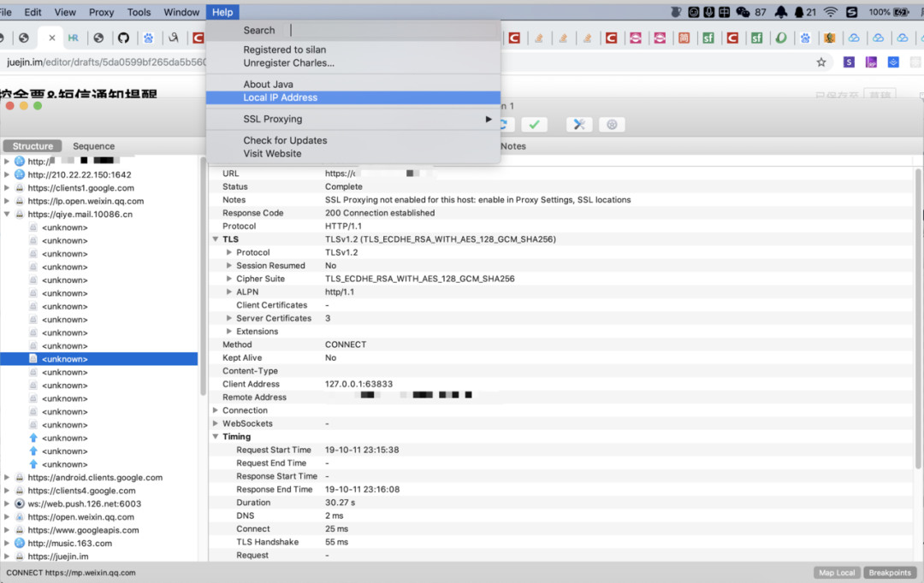Toggle the Map Local status button
The image size is (924, 583).
(x=837, y=573)
